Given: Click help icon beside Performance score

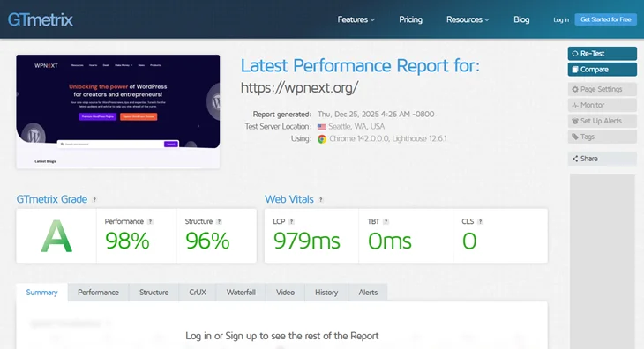Looking at the screenshot, I should coord(150,221).
